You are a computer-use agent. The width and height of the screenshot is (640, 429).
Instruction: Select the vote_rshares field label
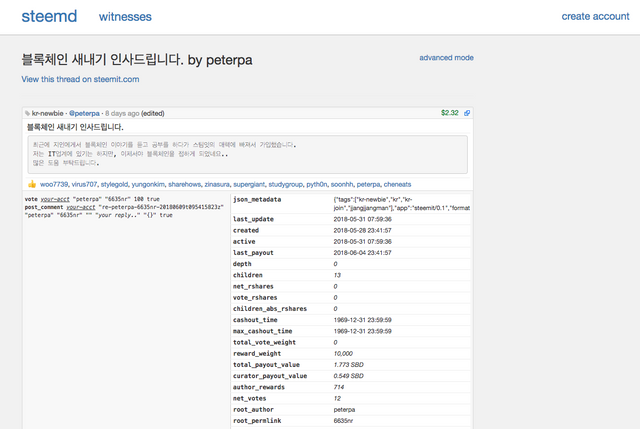coord(255,298)
